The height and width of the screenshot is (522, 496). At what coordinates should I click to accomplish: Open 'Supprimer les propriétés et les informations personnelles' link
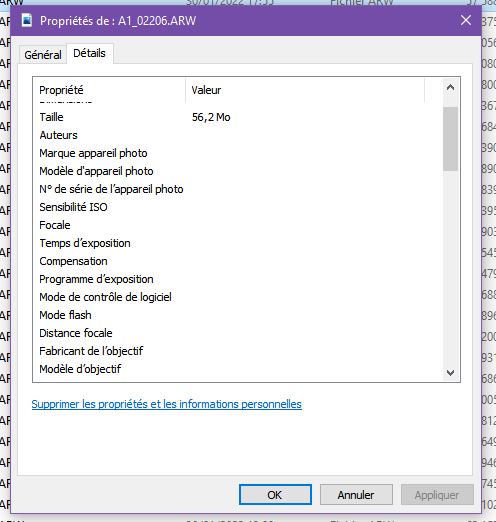(166, 404)
